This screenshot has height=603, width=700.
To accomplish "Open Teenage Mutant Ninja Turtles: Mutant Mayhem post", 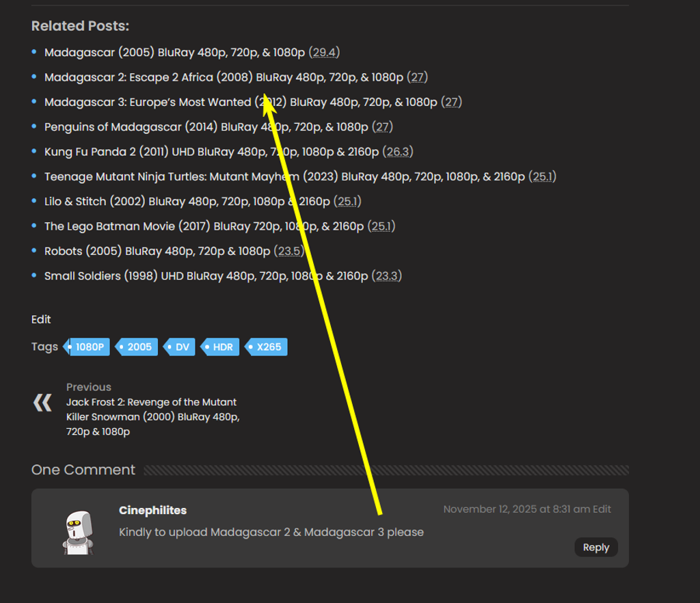I will (285, 177).
